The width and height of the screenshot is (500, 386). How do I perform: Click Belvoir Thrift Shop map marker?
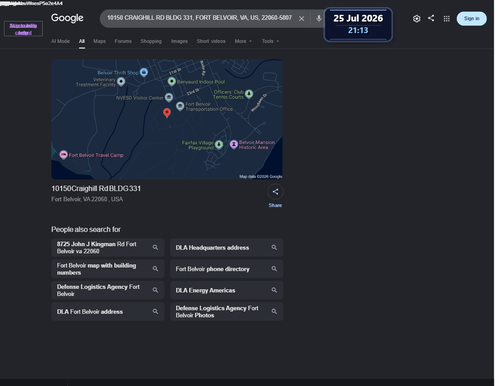click(144, 72)
